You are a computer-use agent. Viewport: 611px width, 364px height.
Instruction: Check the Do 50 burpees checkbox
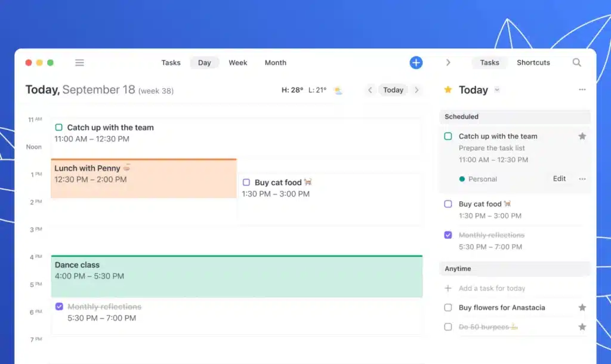click(x=448, y=326)
